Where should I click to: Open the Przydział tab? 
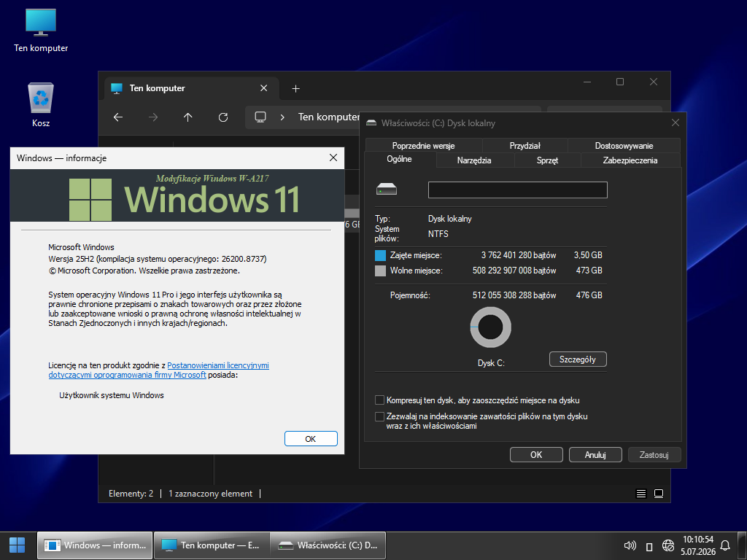tap(525, 146)
